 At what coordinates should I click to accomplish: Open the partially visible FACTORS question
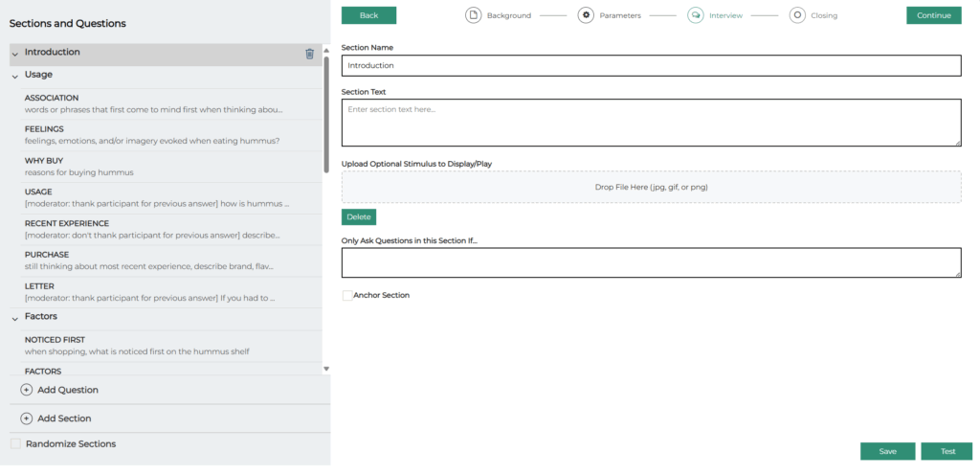pos(172,370)
